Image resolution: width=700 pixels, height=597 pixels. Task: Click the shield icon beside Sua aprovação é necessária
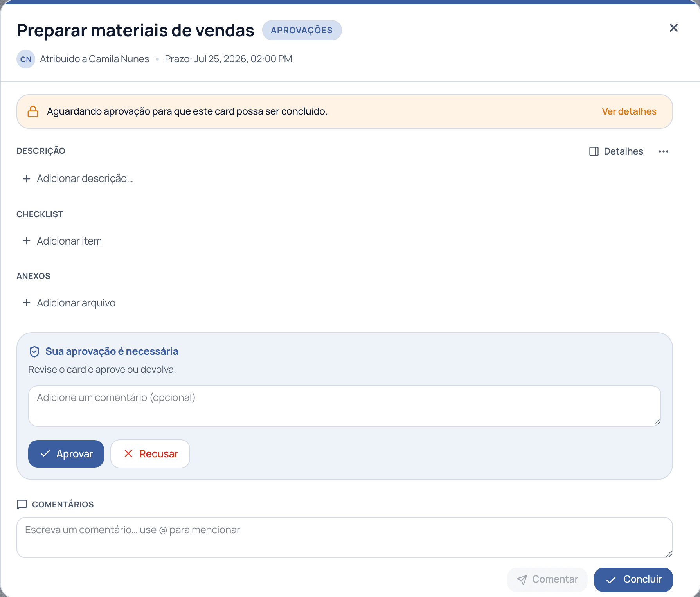coord(34,352)
